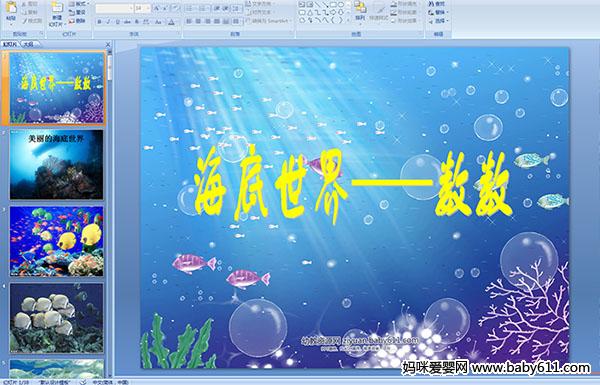Screen dimensions: 600x385
Task: Toggle bold formatting
Action: point(99,22)
